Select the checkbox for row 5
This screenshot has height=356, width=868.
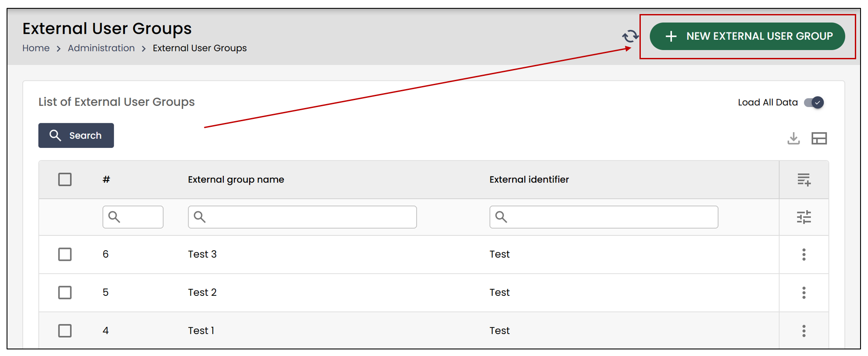pos(65,293)
